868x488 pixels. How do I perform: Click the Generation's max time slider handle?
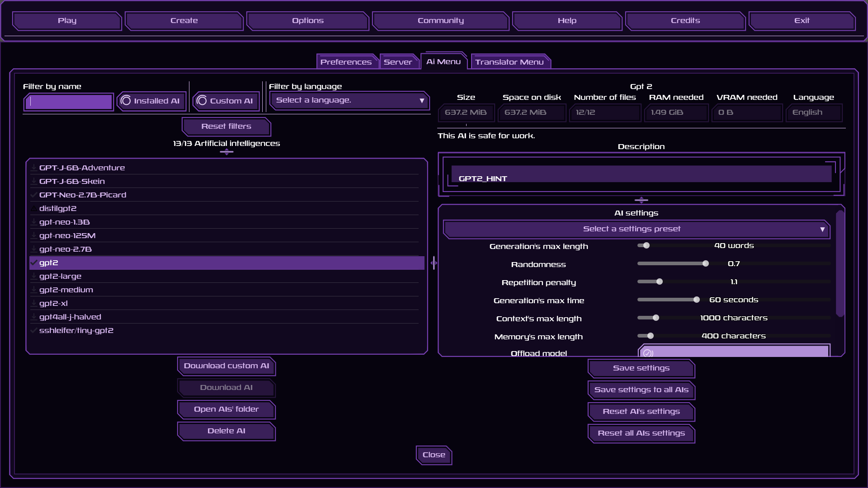click(697, 300)
